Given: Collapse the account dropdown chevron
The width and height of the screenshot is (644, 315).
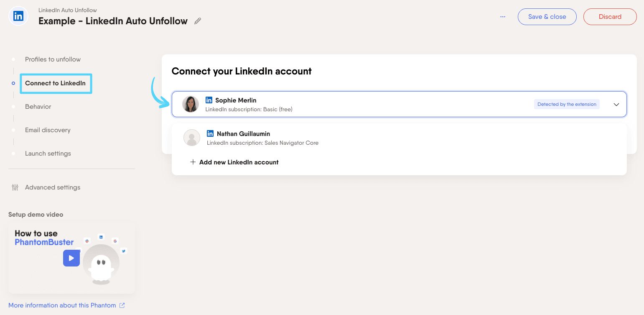Looking at the screenshot, I should [x=616, y=105].
